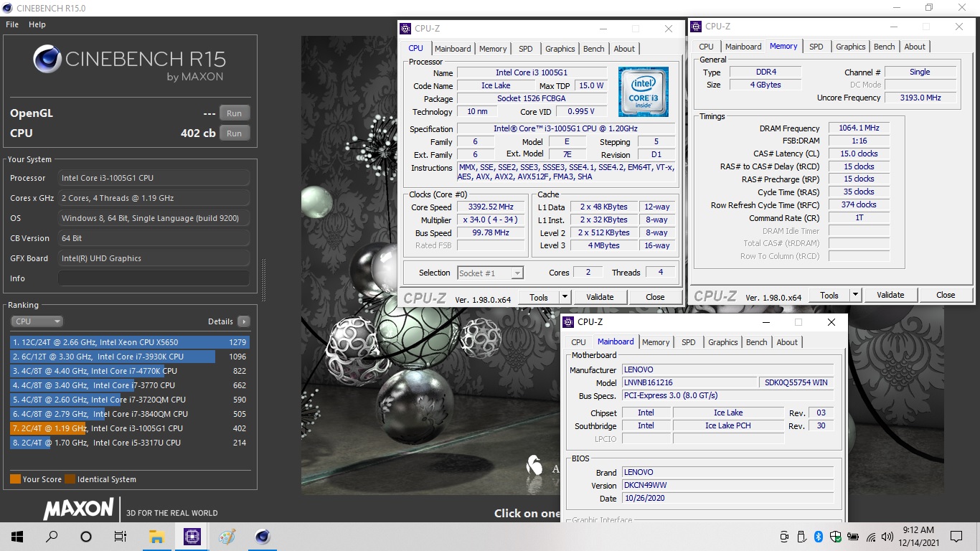The image size is (980, 551).
Task: Switch to CPU-Z taskbar icon
Action: pyautogui.click(x=192, y=536)
